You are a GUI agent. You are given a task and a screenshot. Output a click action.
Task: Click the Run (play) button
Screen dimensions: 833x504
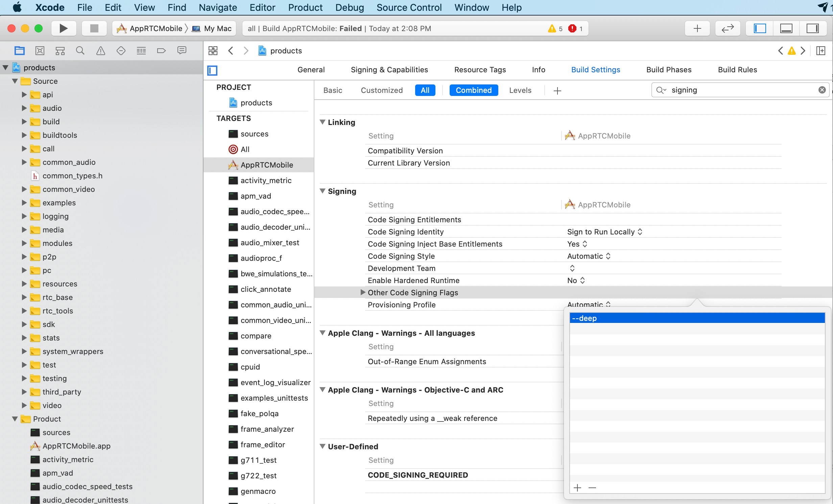click(x=63, y=28)
